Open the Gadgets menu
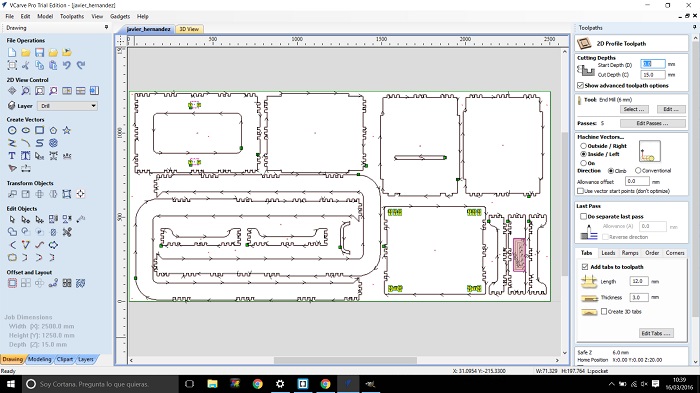This screenshot has height=393, width=700. click(120, 16)
